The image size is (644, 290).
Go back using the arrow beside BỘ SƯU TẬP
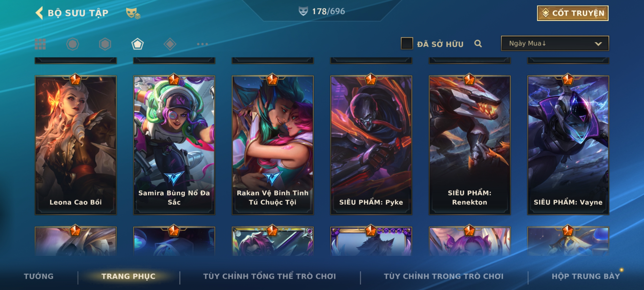coord(39,13)
